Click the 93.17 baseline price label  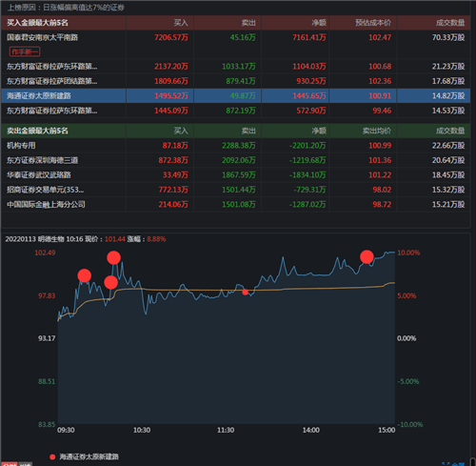click(x=47, y=338)
